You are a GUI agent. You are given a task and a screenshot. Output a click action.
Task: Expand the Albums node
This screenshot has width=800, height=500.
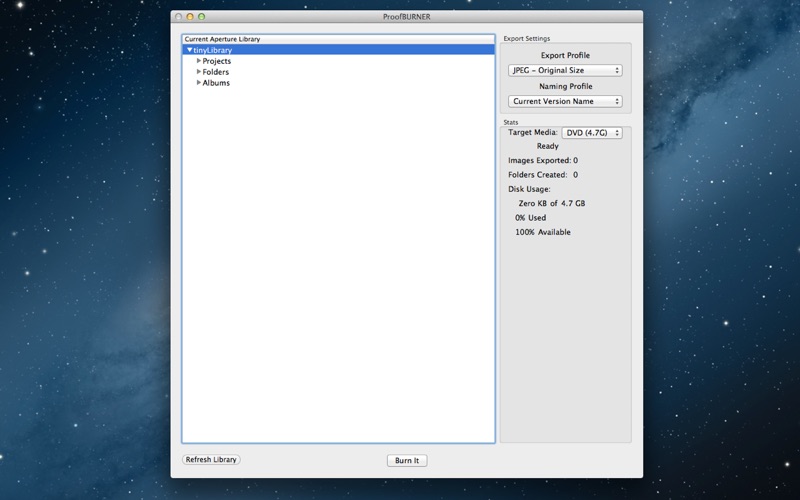point(198,82)
